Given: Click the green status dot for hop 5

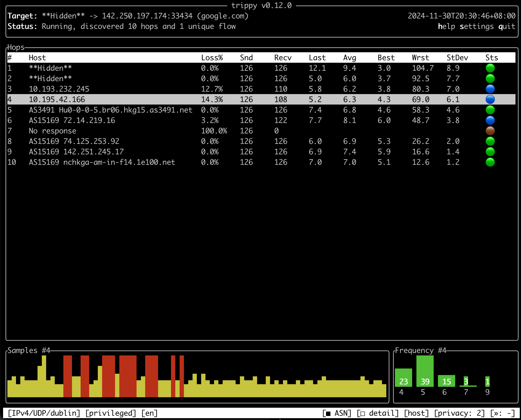Looking at the screenshot, I should 490,110.
